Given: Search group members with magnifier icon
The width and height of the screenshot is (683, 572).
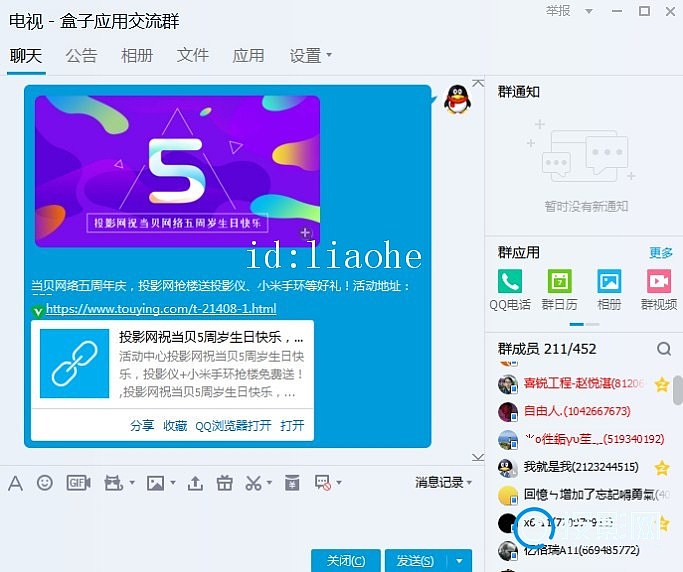Looking at the screenshot, I should click(x=664, y=349).
